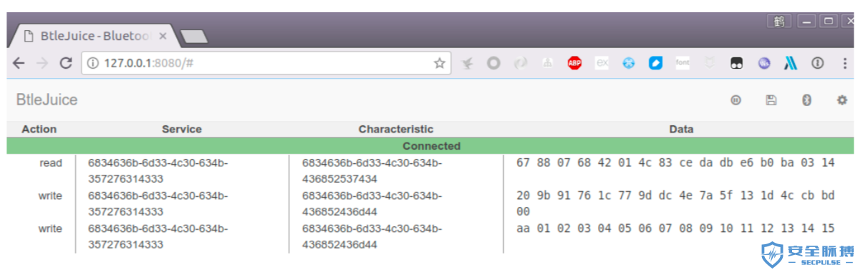Screen dimensions: 868x280
Task: Click the blue slanted-lines extension icon
Action: pyautogui.click(x=791, y=63)
